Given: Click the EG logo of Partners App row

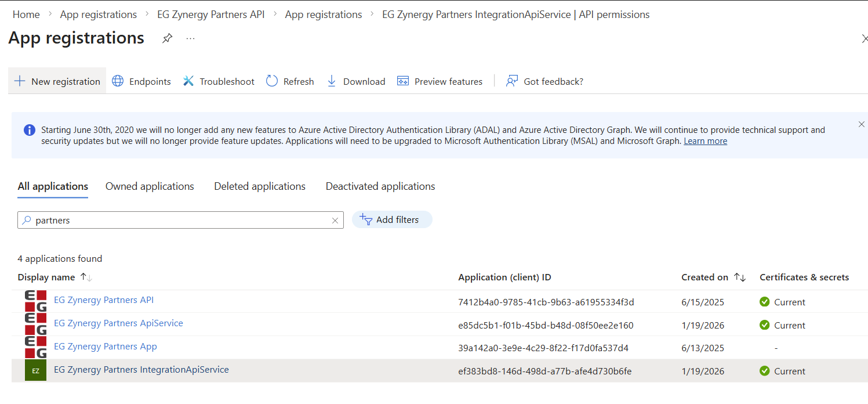Looking at the screenshot, I should (x=35, y=348).
